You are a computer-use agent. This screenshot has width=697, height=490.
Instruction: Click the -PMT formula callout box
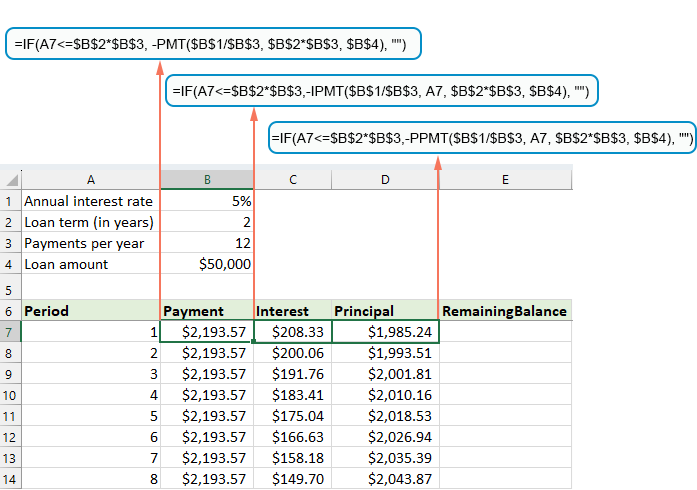point(213,44)
